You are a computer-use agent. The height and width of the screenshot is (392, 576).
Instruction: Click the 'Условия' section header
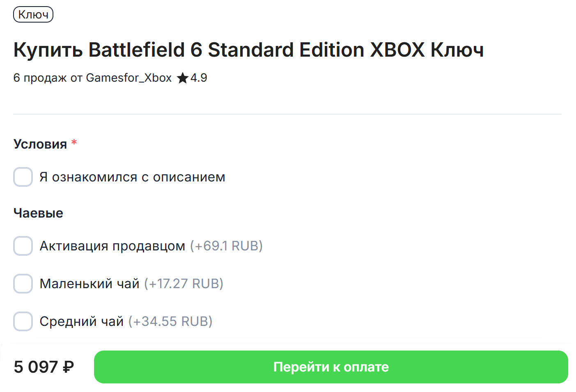[40, 144]
